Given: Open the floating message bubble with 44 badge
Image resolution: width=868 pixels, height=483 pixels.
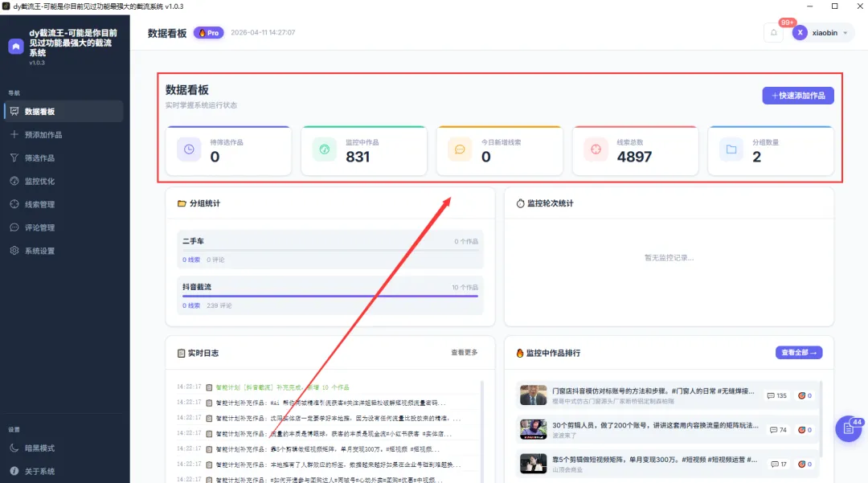Looking at the screenshot, I should [848, 429].
